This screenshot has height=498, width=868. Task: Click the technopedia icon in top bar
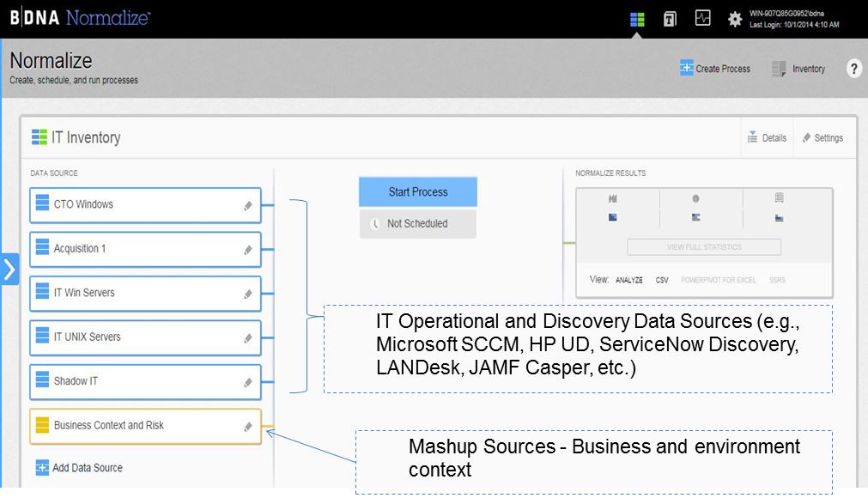670,19
